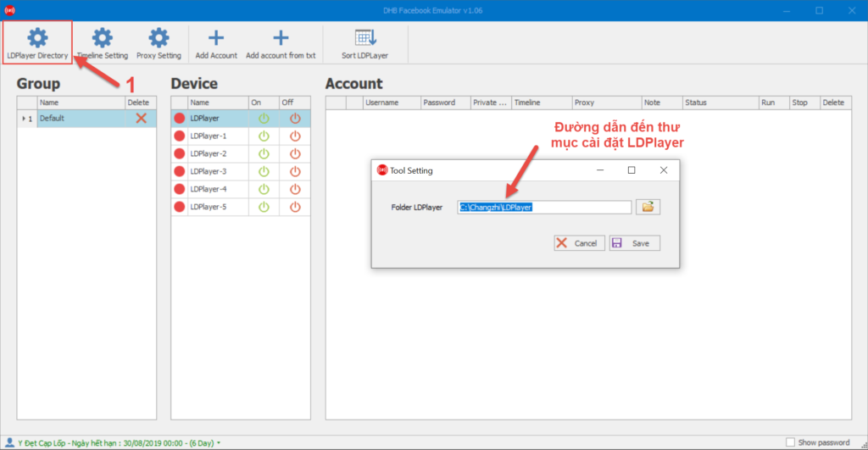Click Sort LDPlayer icon
The image size is (868, 450).
coord(365,37)
